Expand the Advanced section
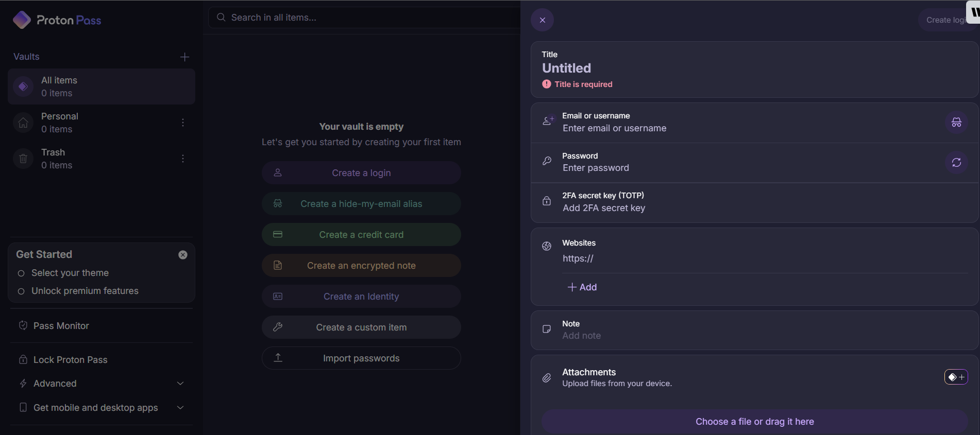Viewport: 980px width, 435px height. pyautogui.click(x=180, y=384)
